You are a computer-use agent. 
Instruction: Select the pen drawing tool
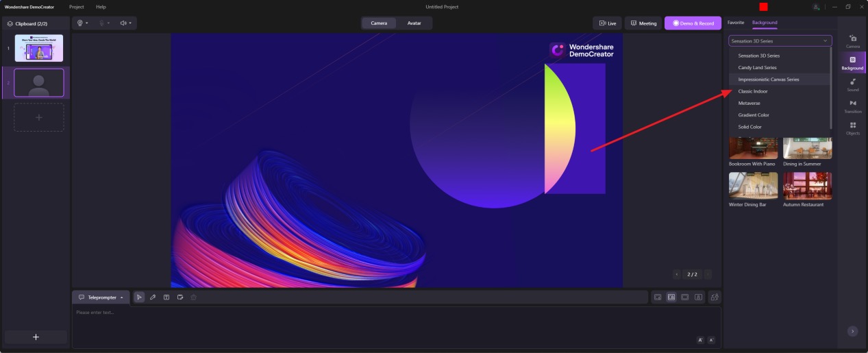pyautogui.click(x=153, y=297)
